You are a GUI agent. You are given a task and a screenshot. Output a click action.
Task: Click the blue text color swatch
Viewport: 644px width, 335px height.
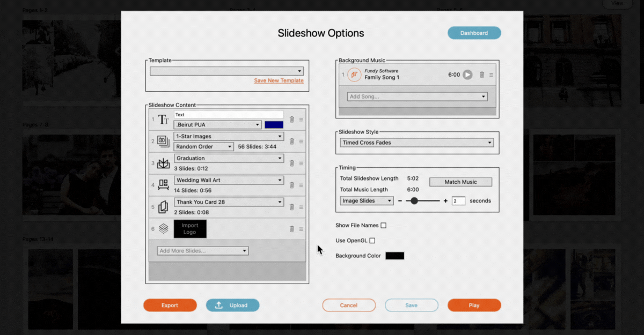point(274,125)
